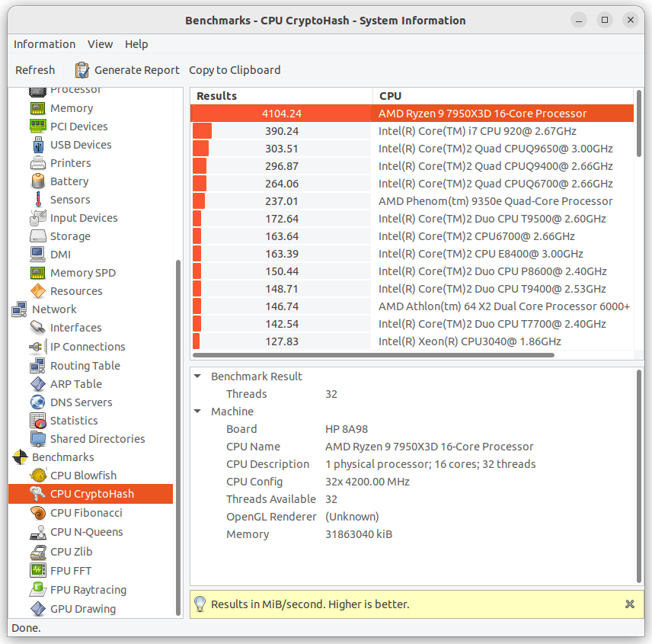Click the CPU Config value 32x 4200.00 MHz
This screenshot has height=644, width=652.
click(367, 482)
